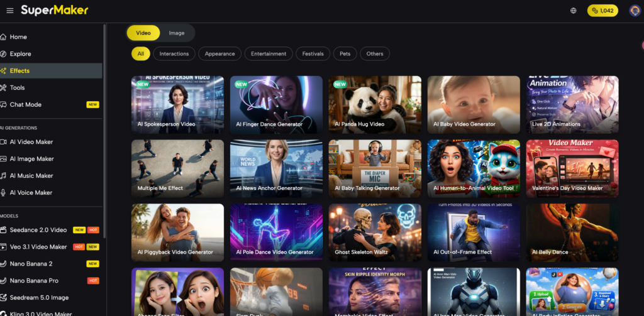Switch to the Image toggle

[x=177, y=33]
